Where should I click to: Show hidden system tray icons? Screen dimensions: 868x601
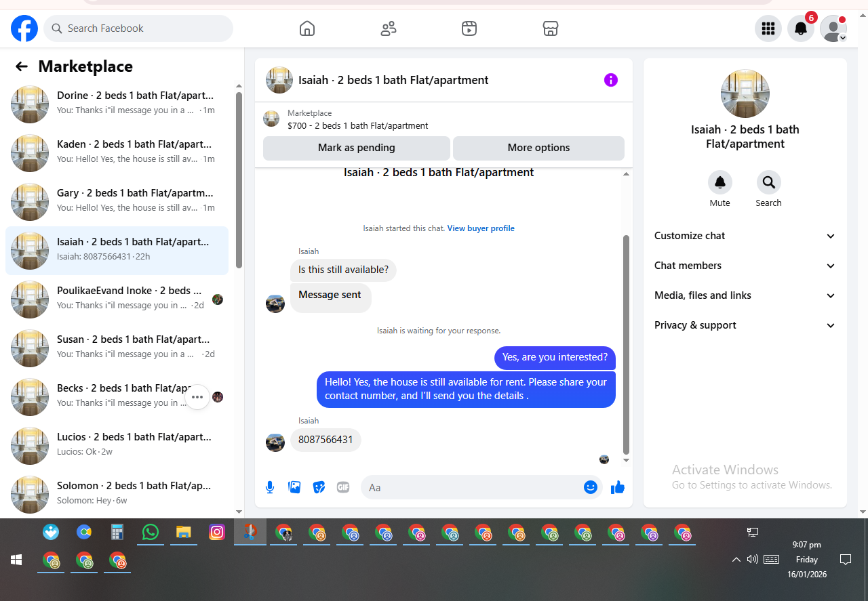[x=736, y=560]
